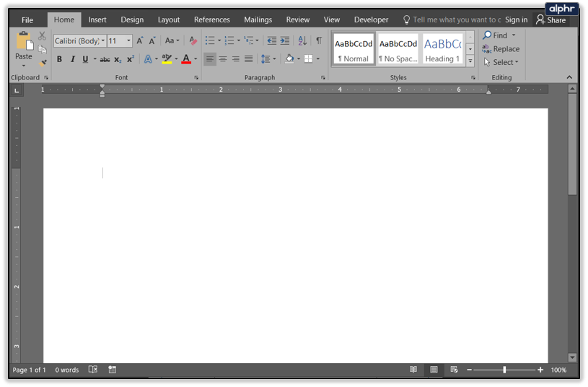Viewport: 588px width, 387px height.
Task: Apply the red font color
Action: pyautogui.click(x=186, y=59)
